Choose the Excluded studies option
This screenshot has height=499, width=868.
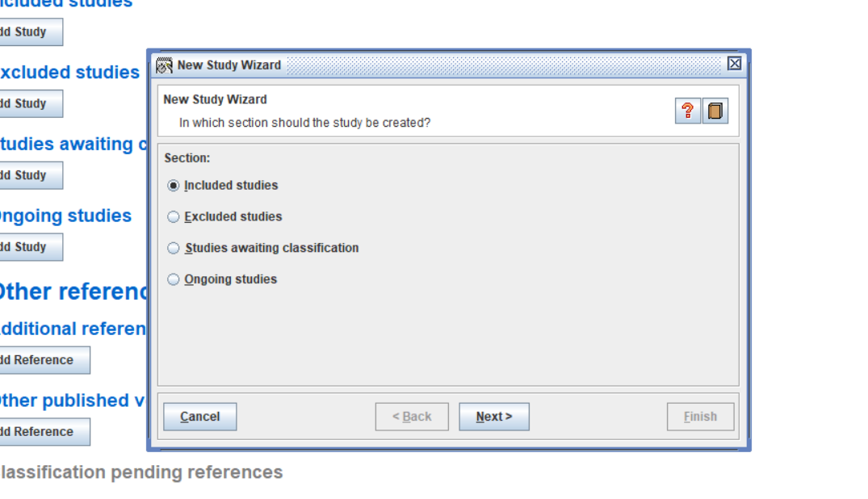(174, 217)
